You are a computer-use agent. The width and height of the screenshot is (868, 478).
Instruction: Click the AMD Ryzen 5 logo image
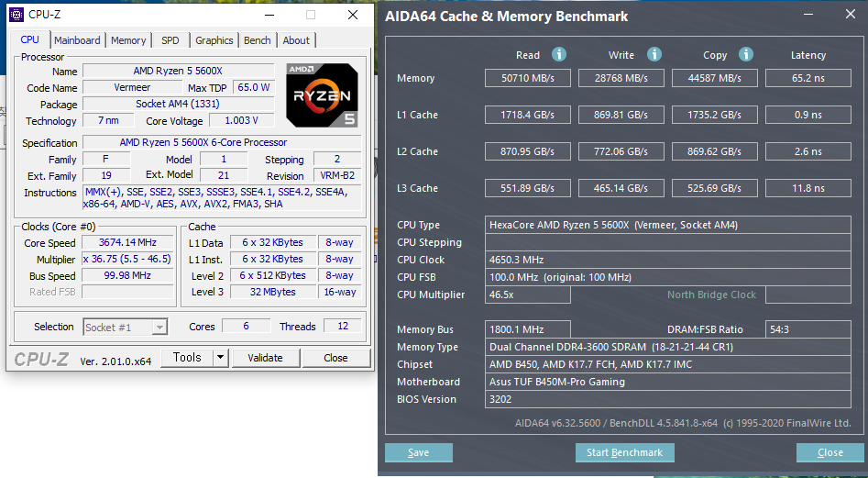point(323,94)
